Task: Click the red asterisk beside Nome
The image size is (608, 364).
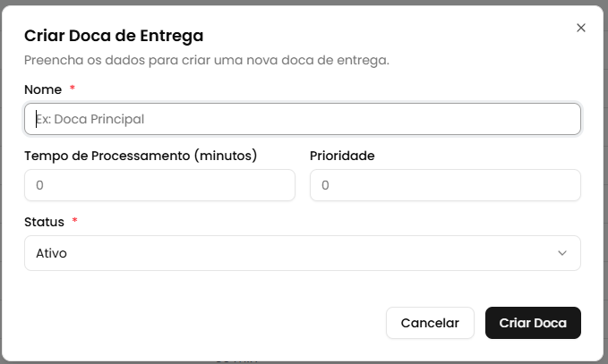Action: (73, 89)
